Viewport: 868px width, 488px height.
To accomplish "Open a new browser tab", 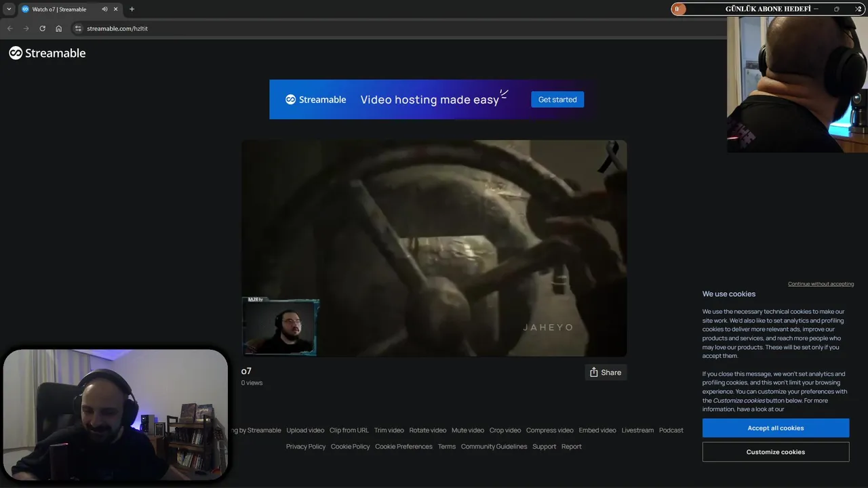I will point(132,9).
